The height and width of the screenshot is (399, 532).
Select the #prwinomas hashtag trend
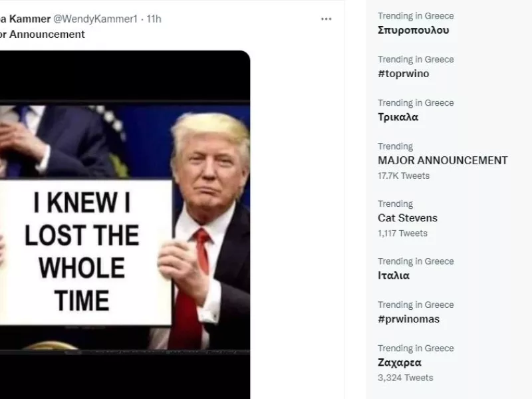(x=408, y=319)
